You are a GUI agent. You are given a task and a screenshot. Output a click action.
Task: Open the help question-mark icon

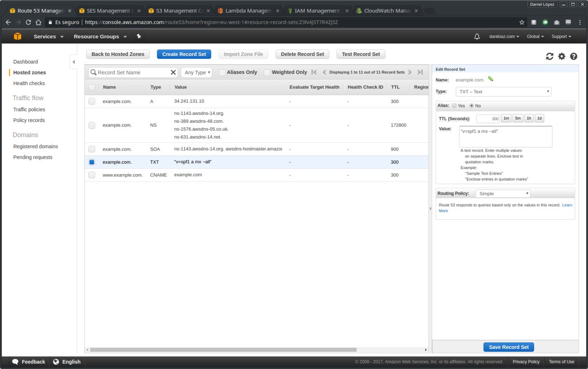pos(574,56)
